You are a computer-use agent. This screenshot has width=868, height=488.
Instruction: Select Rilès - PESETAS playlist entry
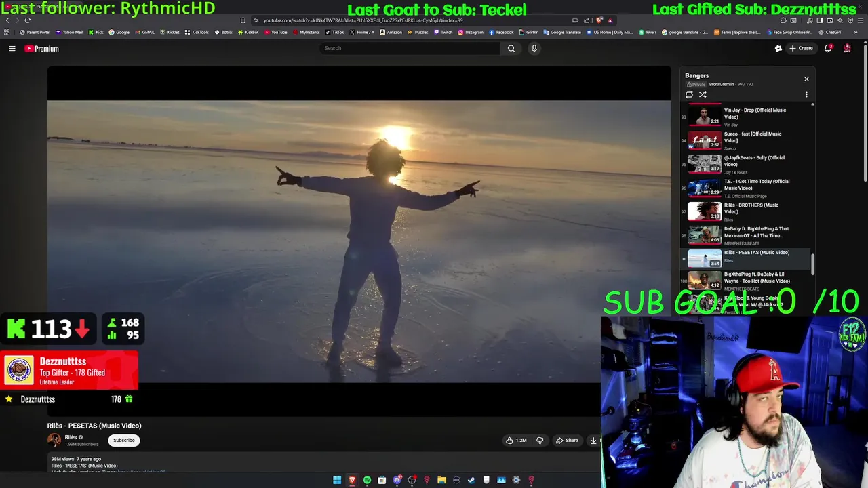(x=746, y=258)
